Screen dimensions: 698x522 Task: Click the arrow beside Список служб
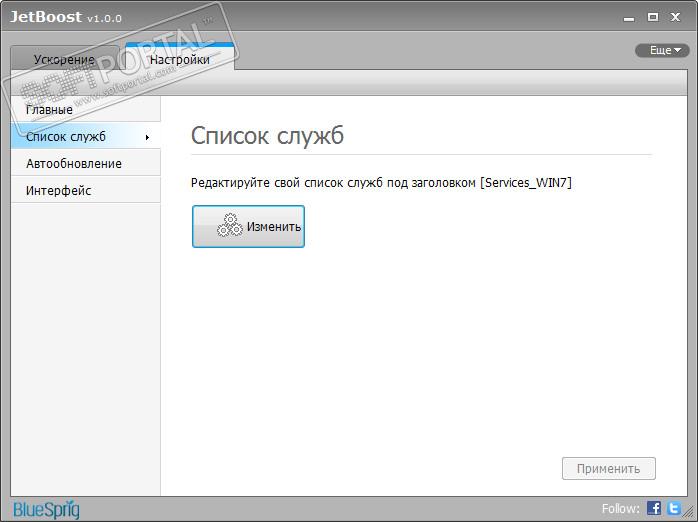tap(147, 137)
